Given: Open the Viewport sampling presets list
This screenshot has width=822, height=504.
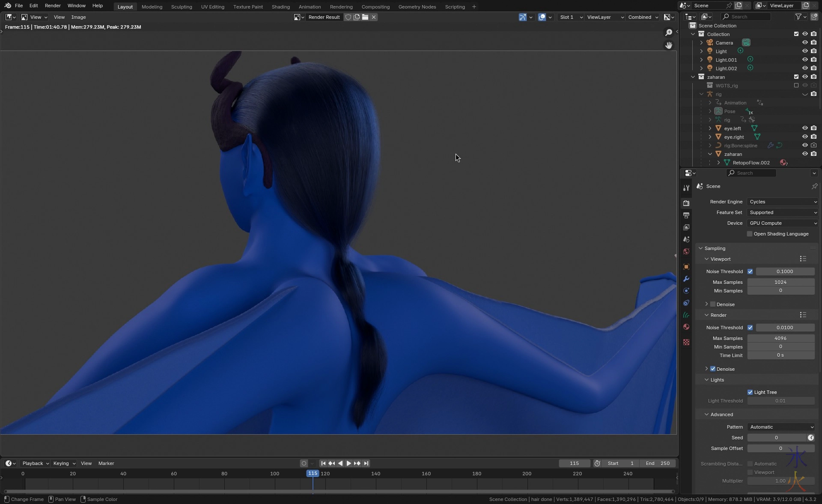Looking at the screenshot, I should coord(803,259).
